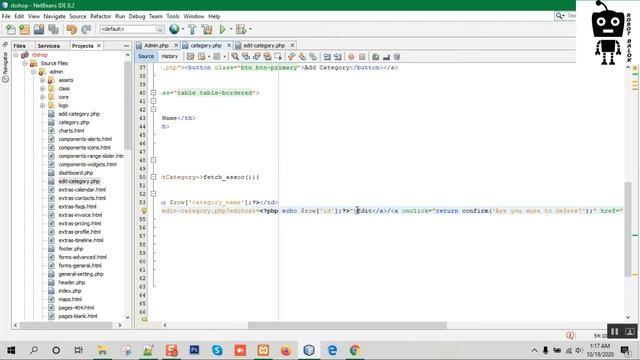Screen dimensions: 640x360
Task: Click the editor vertical scrollbar thumb
Action: point(628,229)
